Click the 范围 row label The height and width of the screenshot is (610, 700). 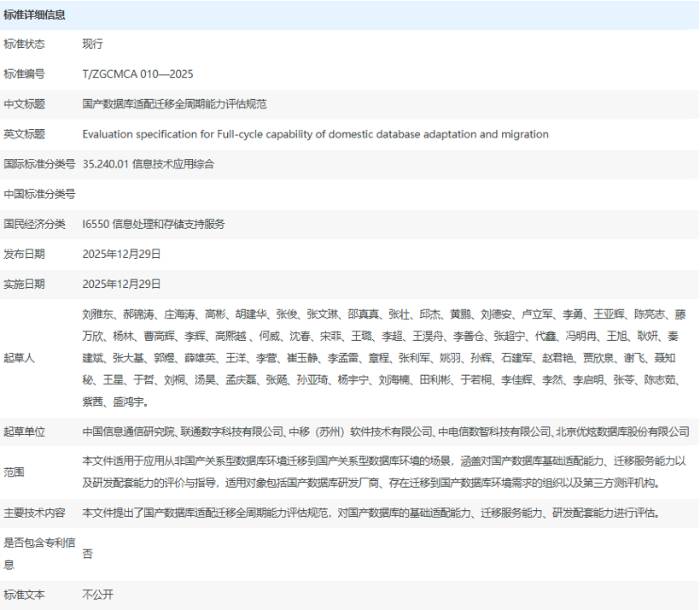(x=15, y=472)
